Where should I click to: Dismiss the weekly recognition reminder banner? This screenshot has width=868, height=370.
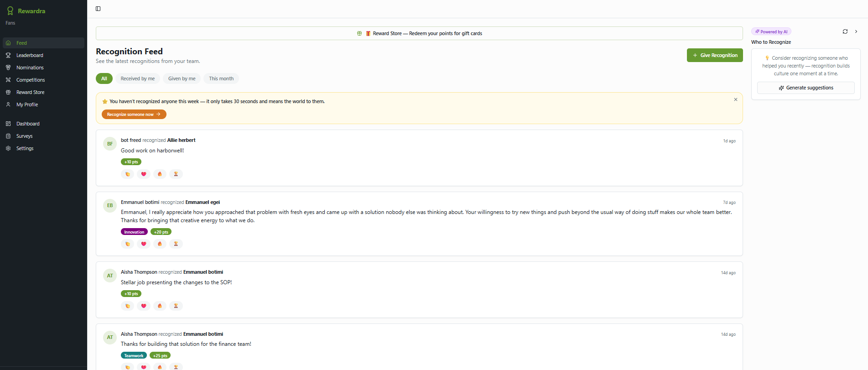tap(736, 99)
